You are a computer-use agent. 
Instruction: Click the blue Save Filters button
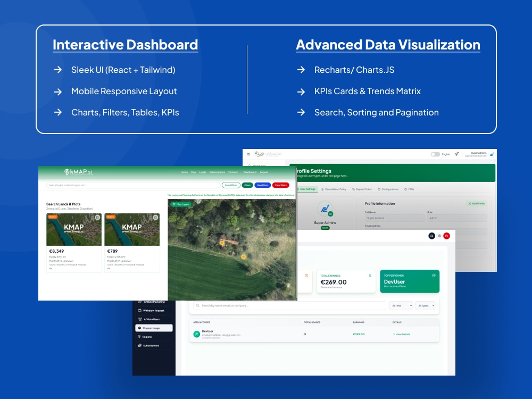(x=263, y=185)
